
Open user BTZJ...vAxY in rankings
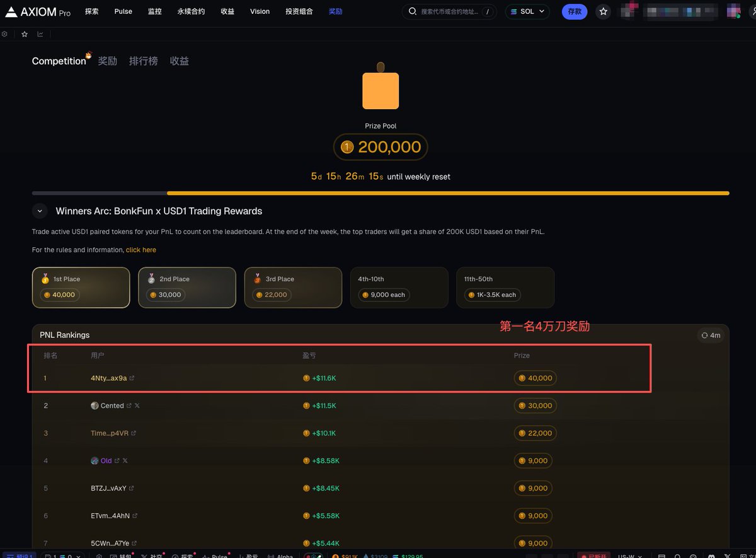[108, 489]
